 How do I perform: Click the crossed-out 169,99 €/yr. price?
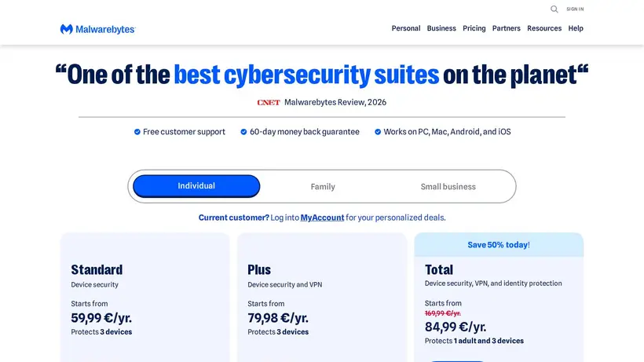click(x=443, y=313)
